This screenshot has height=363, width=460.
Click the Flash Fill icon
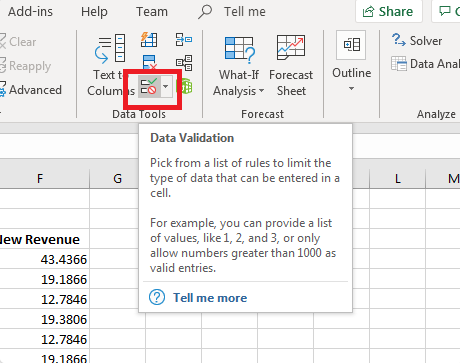149,40
